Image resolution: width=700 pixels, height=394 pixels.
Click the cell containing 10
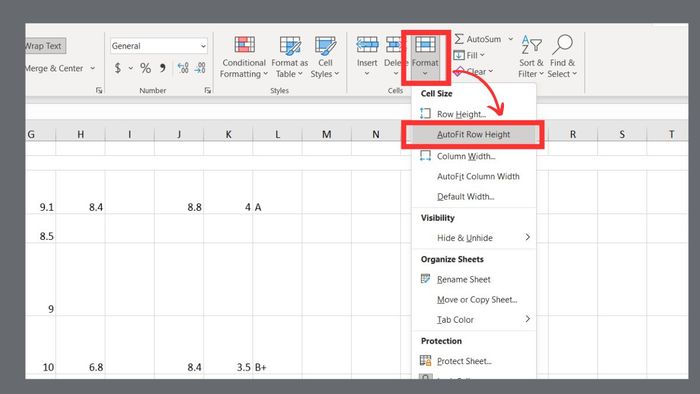(41, 344)
